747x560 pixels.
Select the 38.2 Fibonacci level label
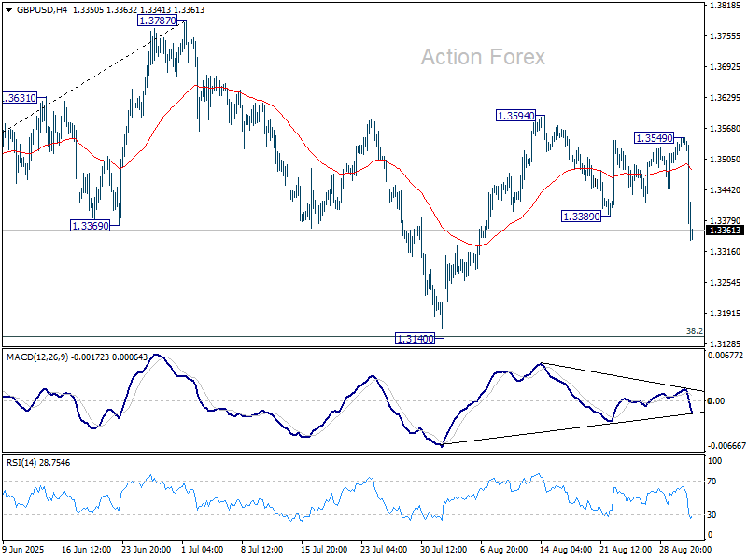point(694,331)
